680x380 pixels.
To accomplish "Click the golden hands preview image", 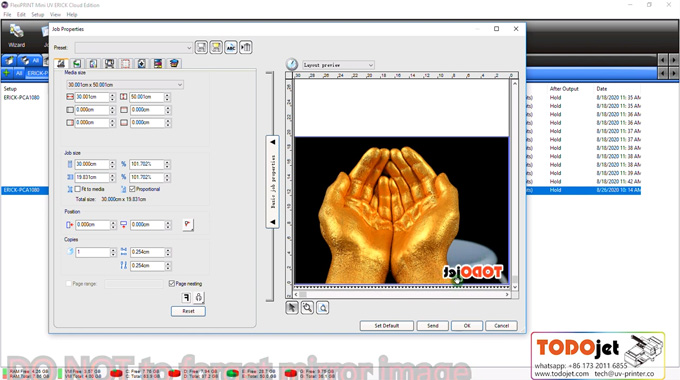I will coord(402,210).
